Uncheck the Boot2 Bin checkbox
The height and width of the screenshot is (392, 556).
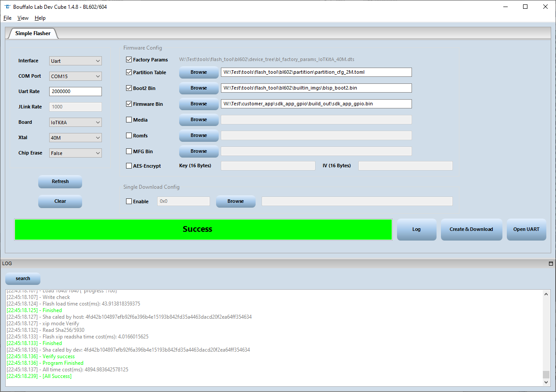(x=129, y=88)
